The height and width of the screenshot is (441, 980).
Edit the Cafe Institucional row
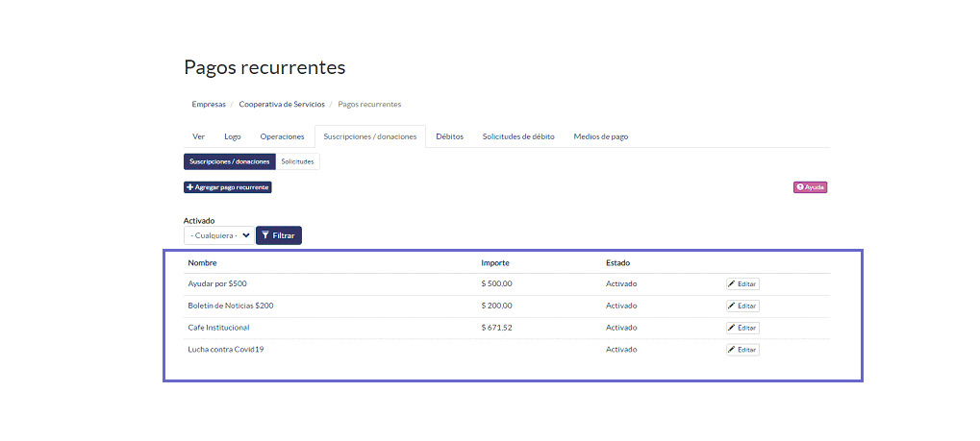point(742,328)
